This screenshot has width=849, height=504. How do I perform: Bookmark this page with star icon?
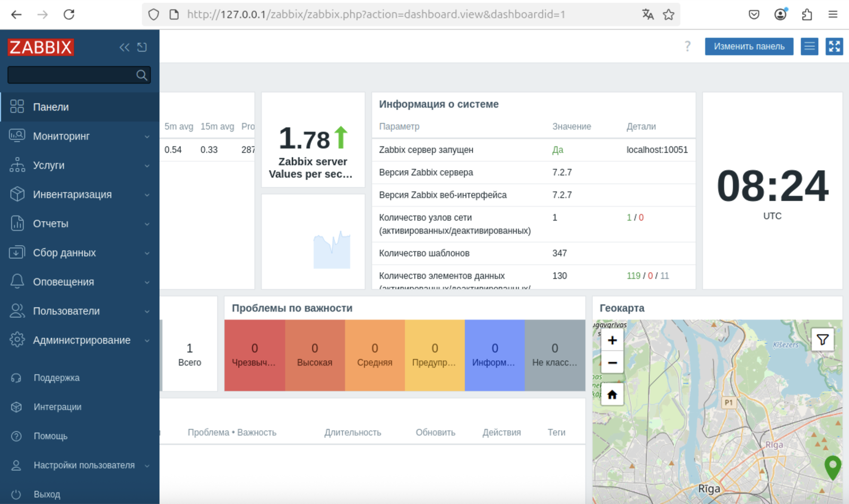coord(669,14)
